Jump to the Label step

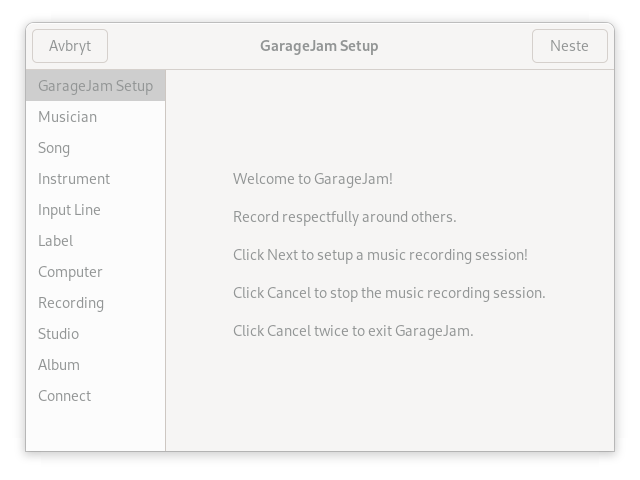(55, 241)
